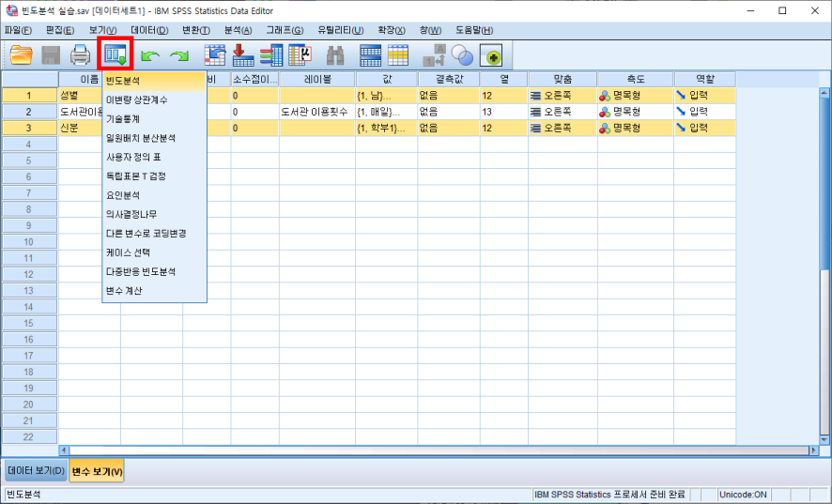Choose 케이스 선택 in the dropdown list

coord(154,252)
